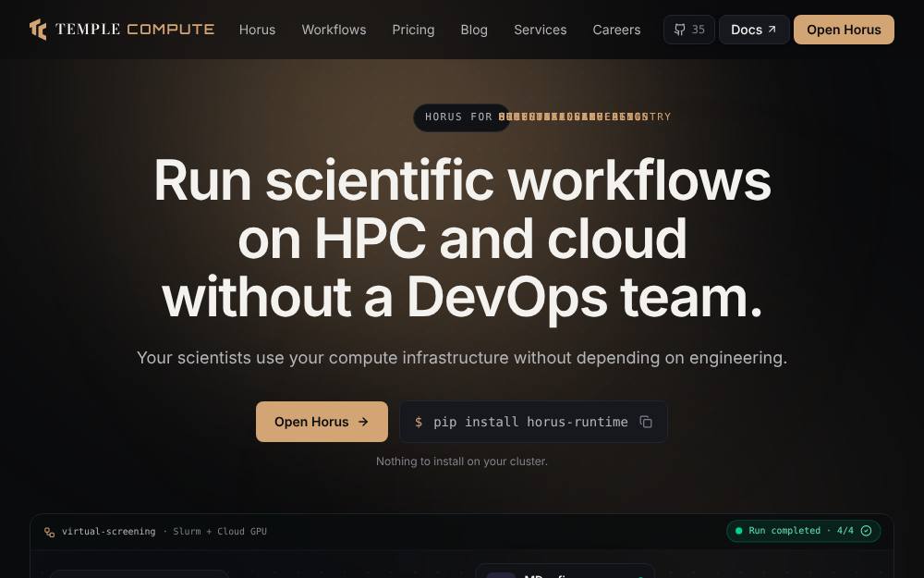Open GitHub stars link showing 35
This screenshot has height=578, width=924.
[x=689, y=30]
